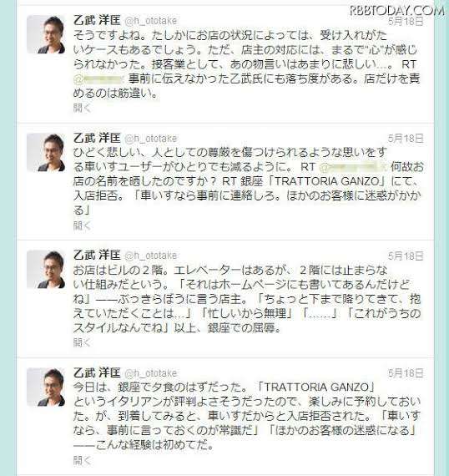Expand the first tweet with 開く

[82, 108]
